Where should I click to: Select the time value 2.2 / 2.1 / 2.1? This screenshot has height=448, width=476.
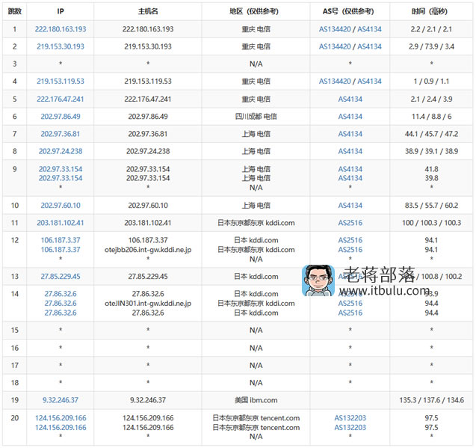click(431, 29)
